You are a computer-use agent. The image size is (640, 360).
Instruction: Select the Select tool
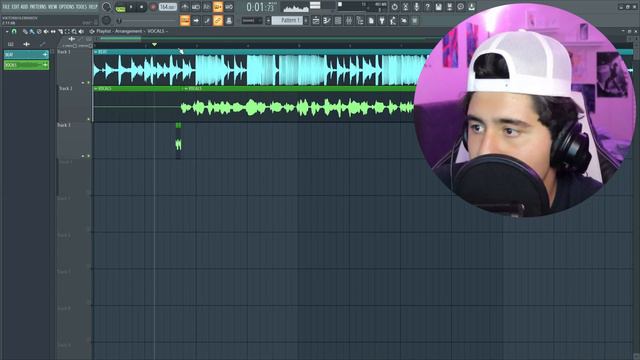coord(67,31)
